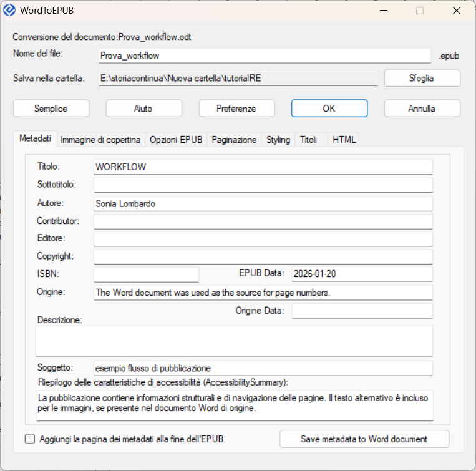Open the Immagine di copertina tab
476x471 pixels.
pyautogui.click(x=100, y=140)
